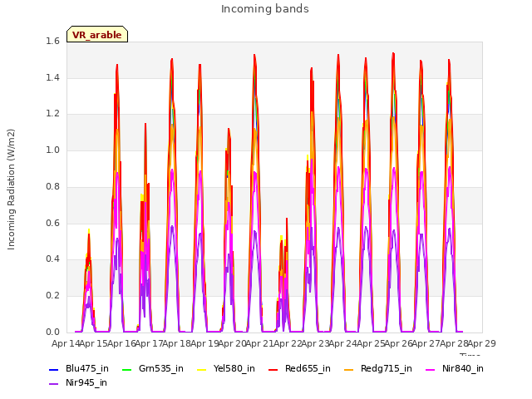Click the 'Incoming Radiation (W/m2)' axis label
532x399 pixels.
coord(11,190)
